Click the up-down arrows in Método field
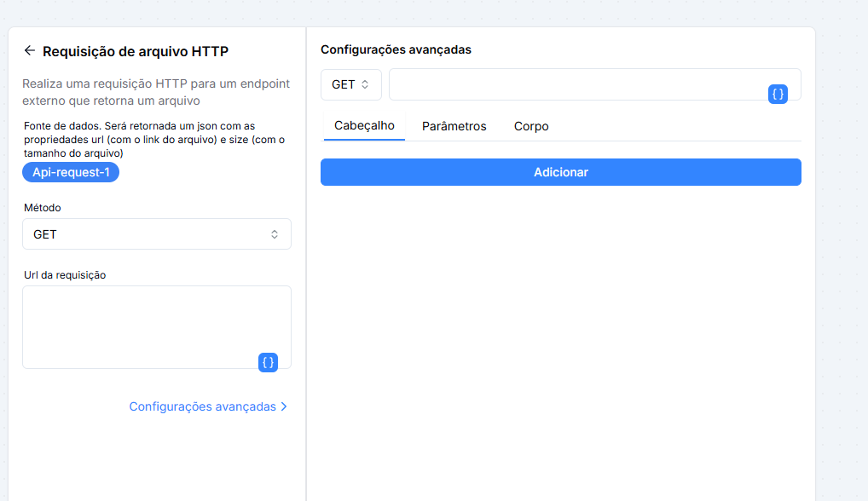 pyautogui.click(x=274, y=234)
